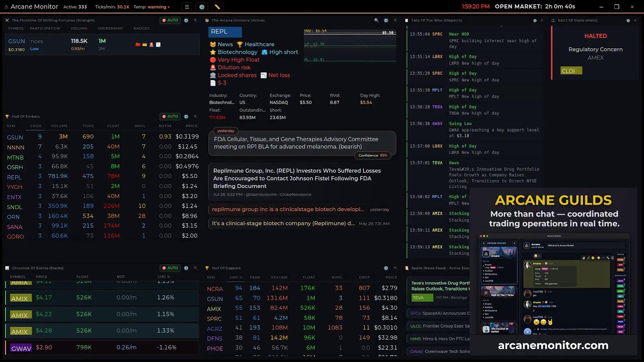
Task: Pop out the Frontline Strength panel
Action: point(195,20)
